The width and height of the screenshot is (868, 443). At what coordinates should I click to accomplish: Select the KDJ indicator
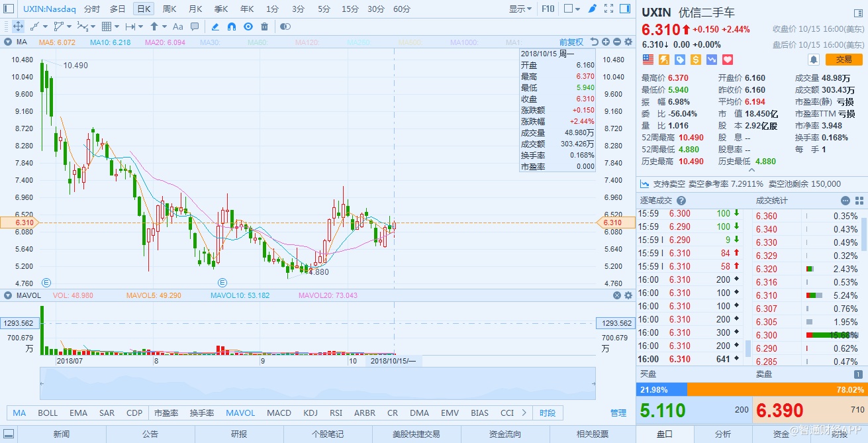311,413
